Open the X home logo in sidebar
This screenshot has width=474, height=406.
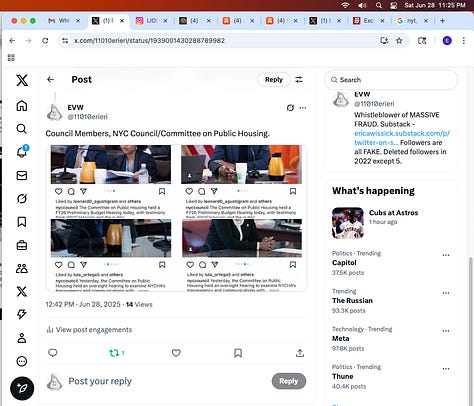[x=22, y=80]
